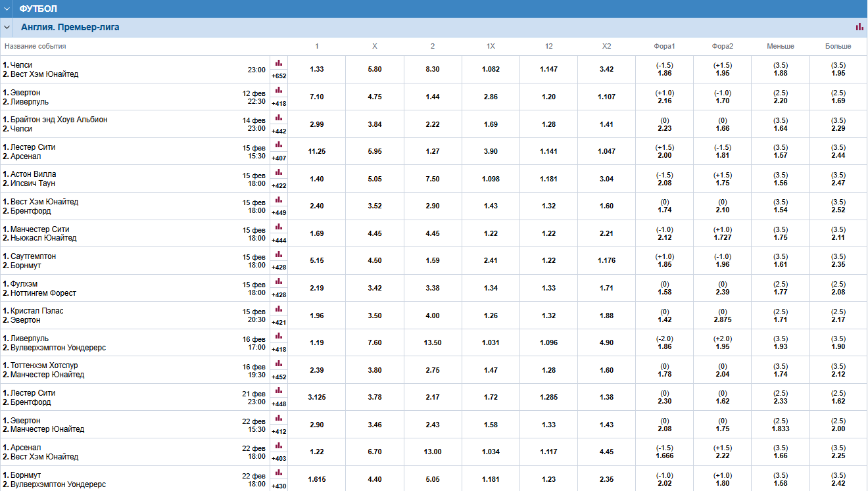Screen dimensions: 868x491
Task: Select 1X odds 1.72 for Лестер Сити vs Брентфорд
Action: 491,398
